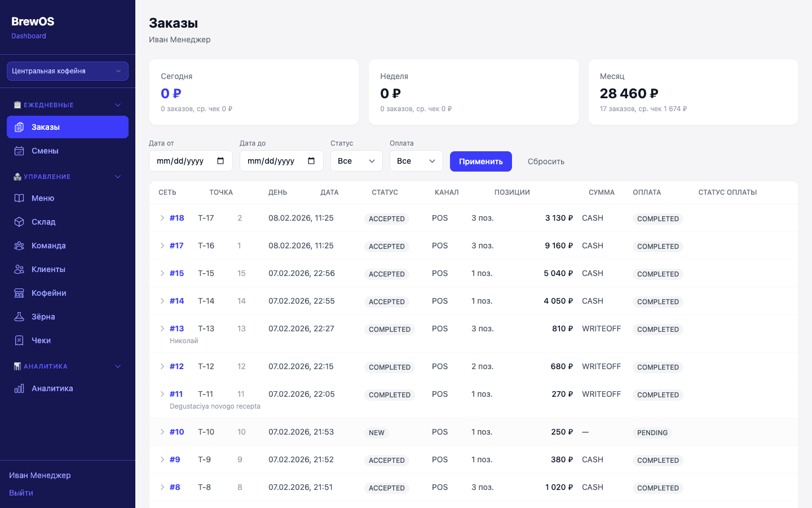Select the Заказы sidebar item
The height and width of the screenshot is (508, 812).
pyautogui.click(x=68, y=127)
